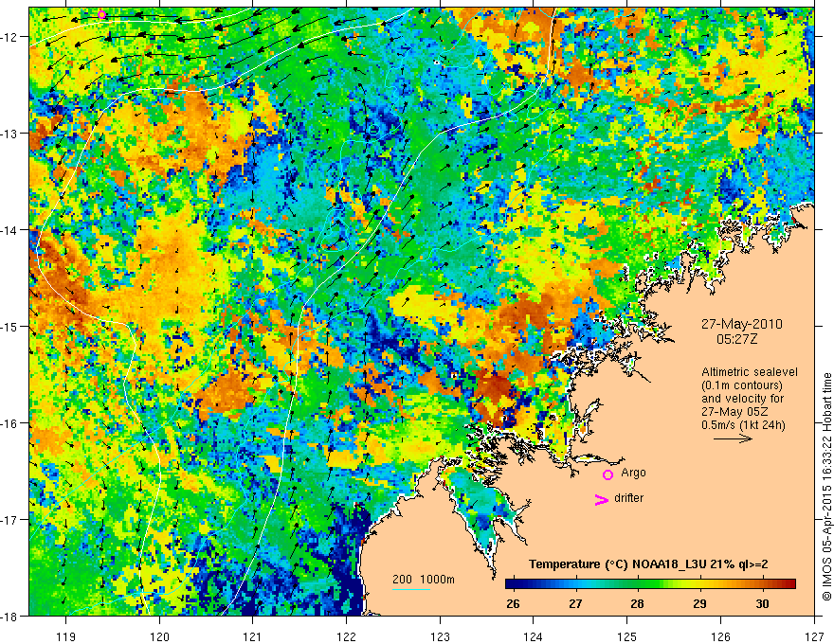The height and width of the screenshot is (644, 834).
Task: Click the latitude axis label -18
Action: pyautogui.click(x=11, y=616)
